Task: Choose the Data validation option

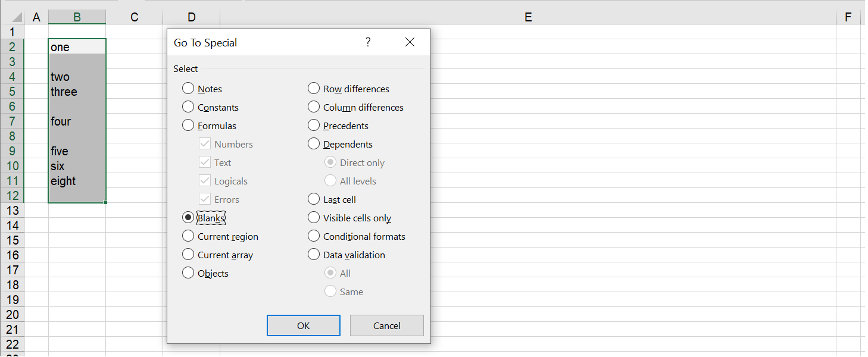Action: (314, 254)
